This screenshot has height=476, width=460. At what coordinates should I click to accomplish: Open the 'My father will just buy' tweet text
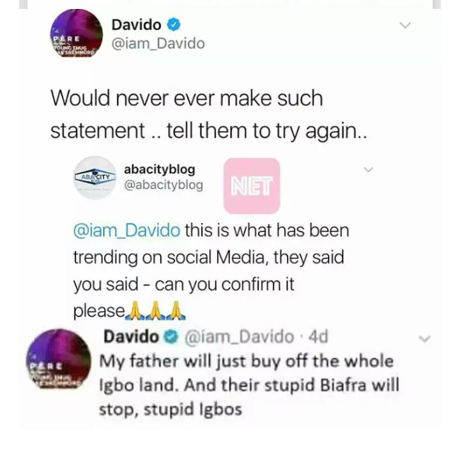pyautogui.click(x=249, y=385)
